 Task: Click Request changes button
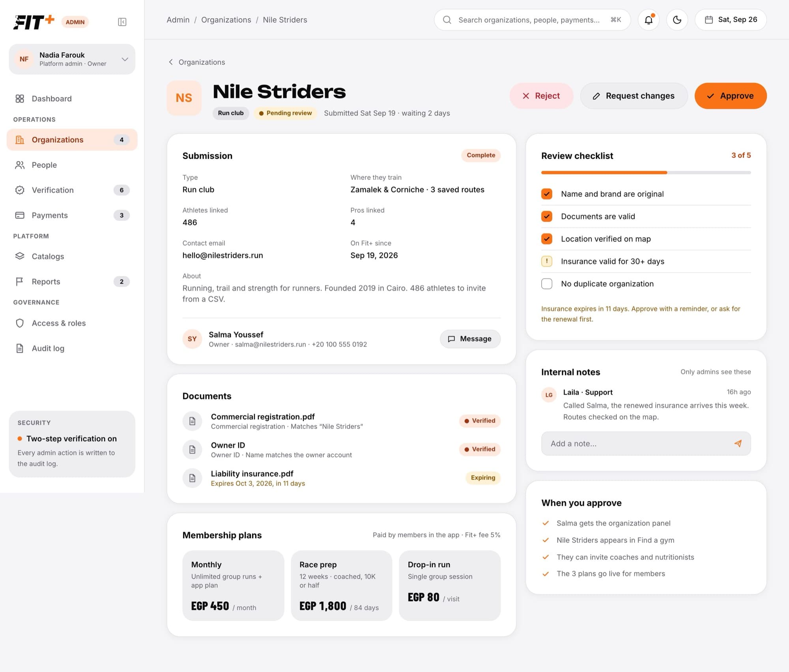click(634, 96)
